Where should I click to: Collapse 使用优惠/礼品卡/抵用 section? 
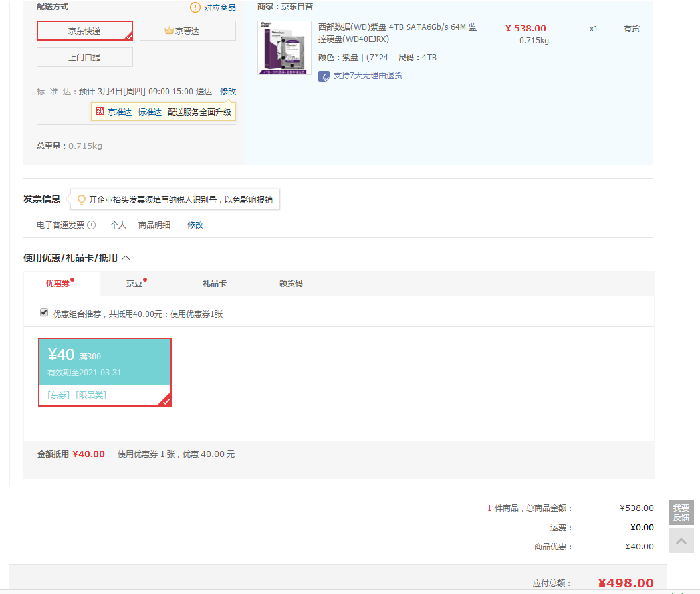(x=126, y=258)
